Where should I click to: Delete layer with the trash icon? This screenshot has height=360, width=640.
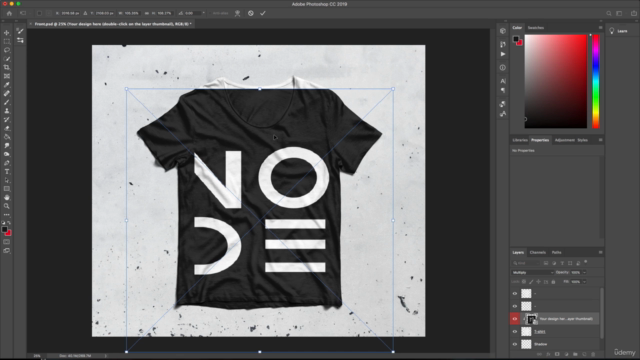pyautogui.click(x=593, y=354)
